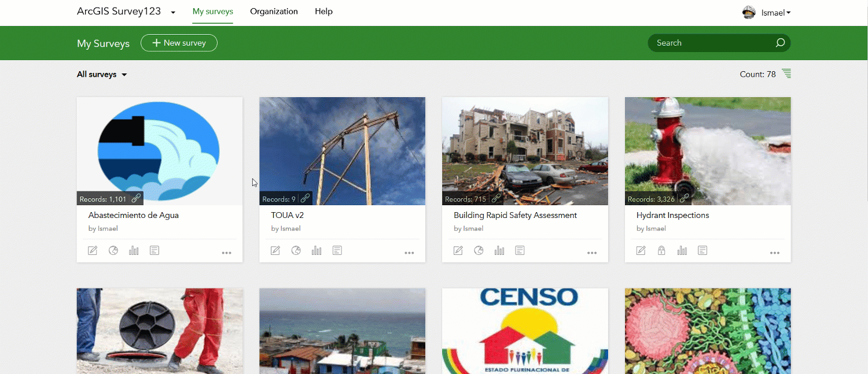Click the 'My Surveys' heading in green bar
This screenshot has height=374, width=868.
coord(103,43)
